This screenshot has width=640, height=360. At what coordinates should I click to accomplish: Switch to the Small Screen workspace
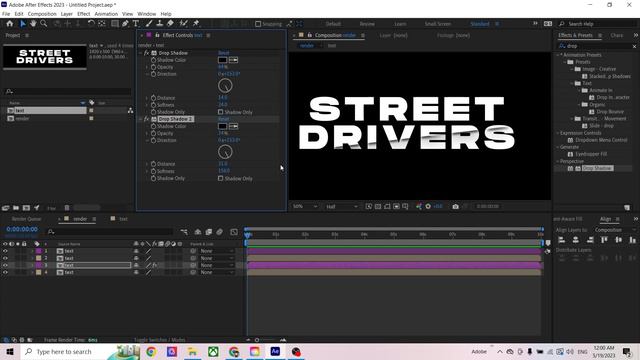tap(438, 24)
